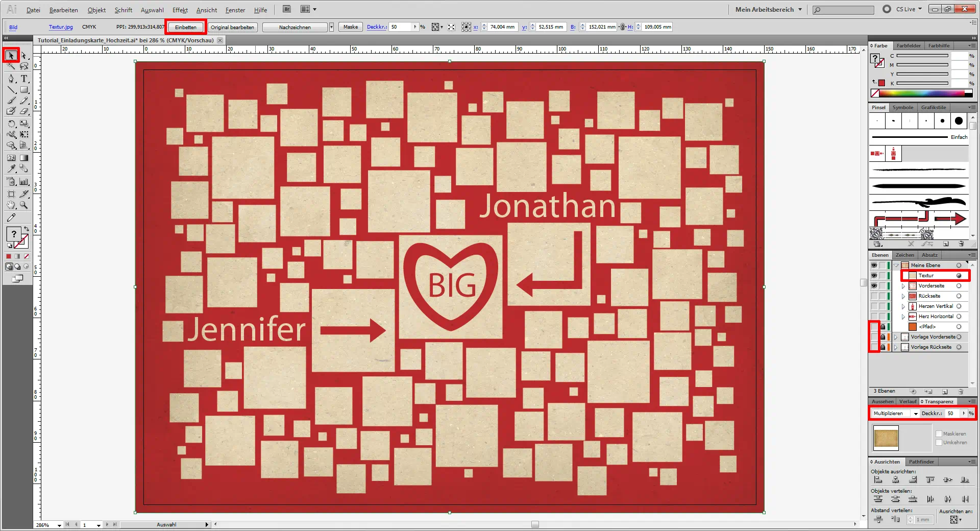Screen dimensions: 980x531
Task: Show the Vorlage Rückseite layer
Action: tap(874, 347)
